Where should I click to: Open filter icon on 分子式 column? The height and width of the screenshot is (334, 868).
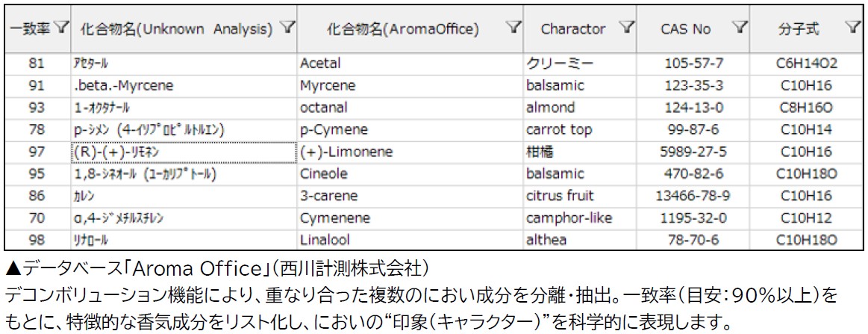854,27
